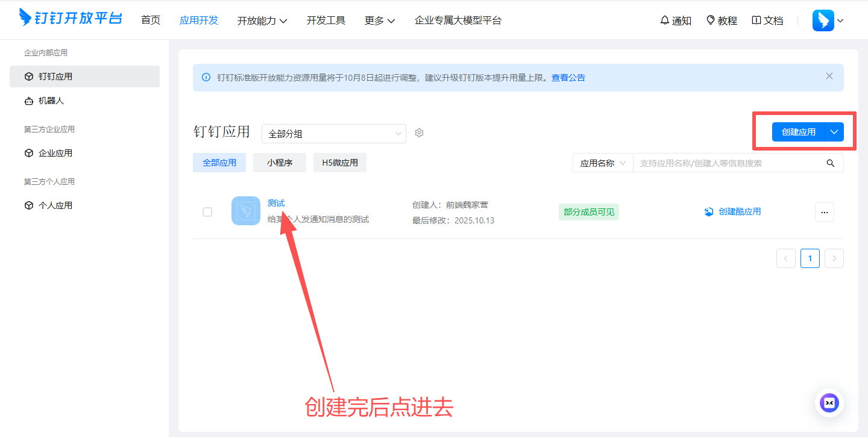Expand the 创建应用 dropdown arrow
Viewport: 868px width, 439px height.
click(x=834, y=132)
